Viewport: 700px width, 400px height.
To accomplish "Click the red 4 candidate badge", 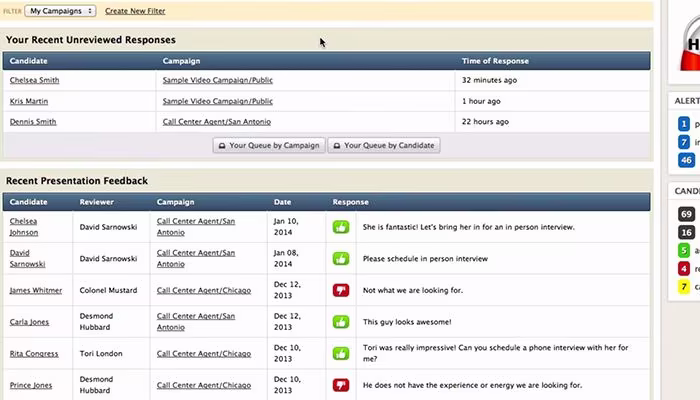I will 683,269.
